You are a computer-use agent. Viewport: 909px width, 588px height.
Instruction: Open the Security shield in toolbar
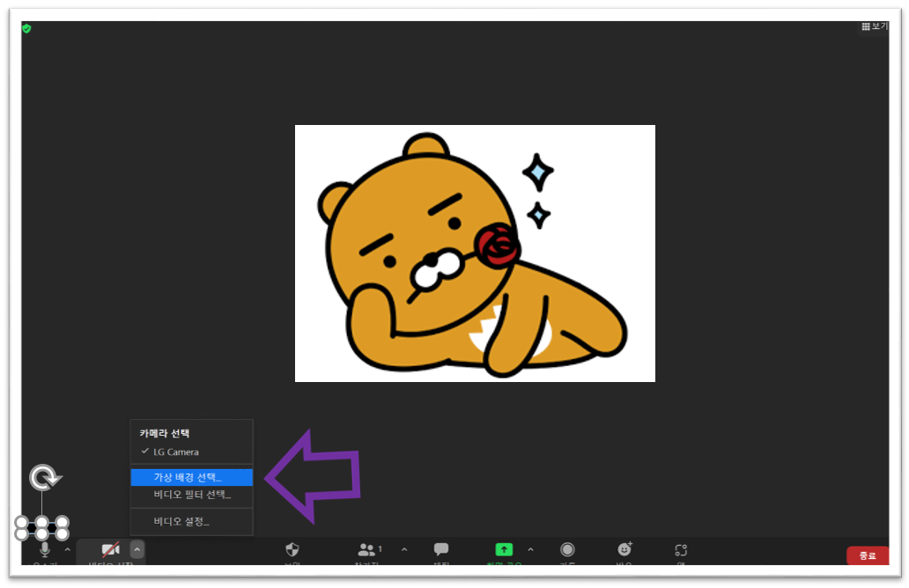[x=292, y=549]
